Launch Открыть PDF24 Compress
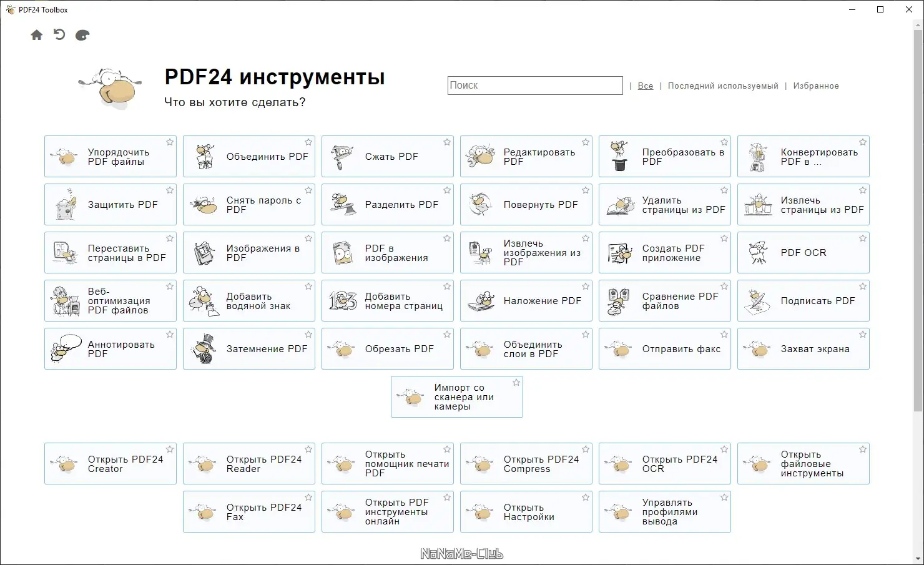 click(x=526, y=464)
